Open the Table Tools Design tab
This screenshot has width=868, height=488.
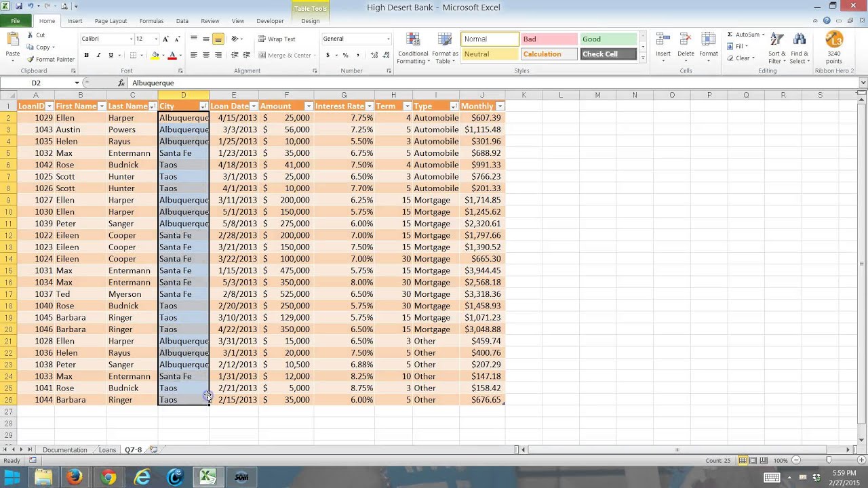pyautogui.click(x=311, y=21)
